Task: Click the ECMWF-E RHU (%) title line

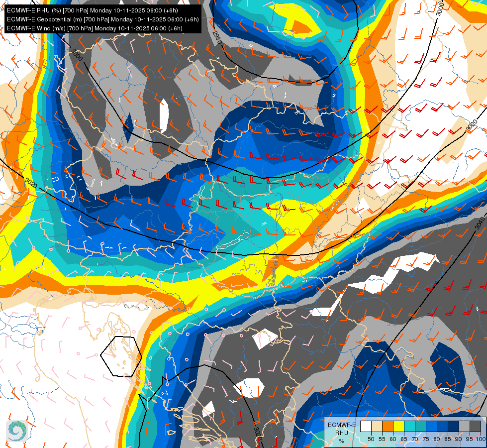Action: [92, 10]
